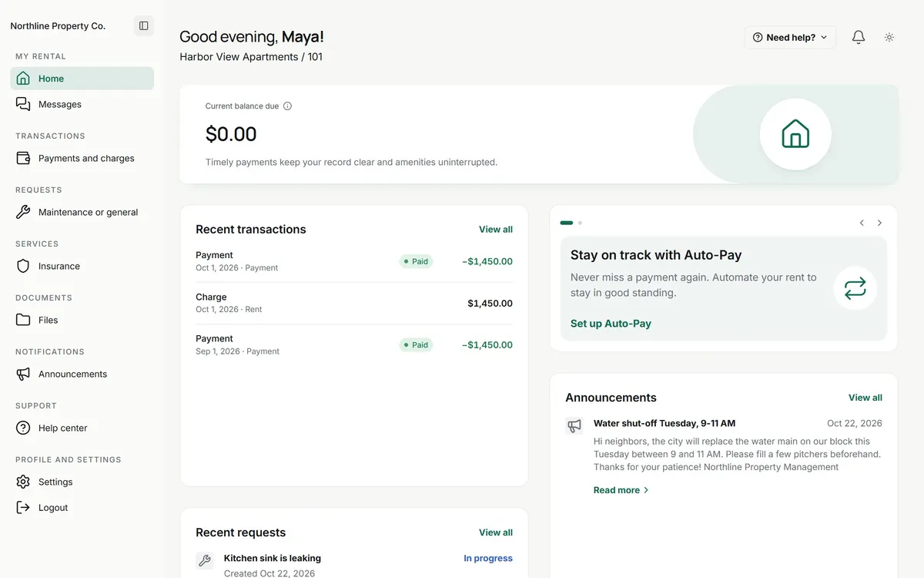The width and height of the screenshot is (924, 578).
Task: Open the Messages menu item
Action: click(x=82, y=104)
